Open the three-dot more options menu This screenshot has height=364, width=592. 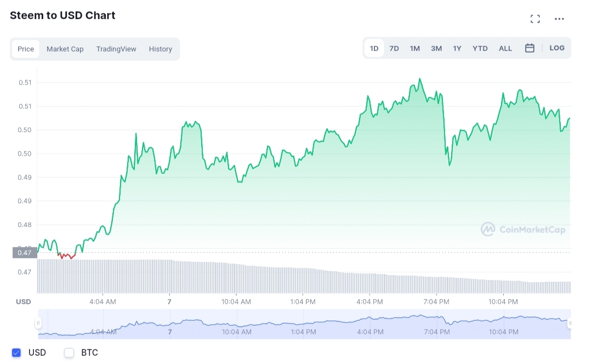(559, 19)
